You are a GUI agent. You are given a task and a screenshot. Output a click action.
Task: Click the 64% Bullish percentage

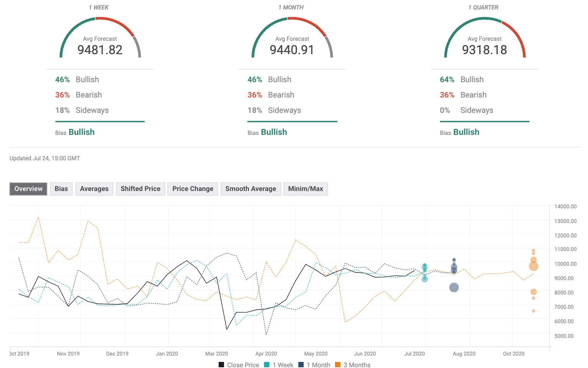coord(447,80)
